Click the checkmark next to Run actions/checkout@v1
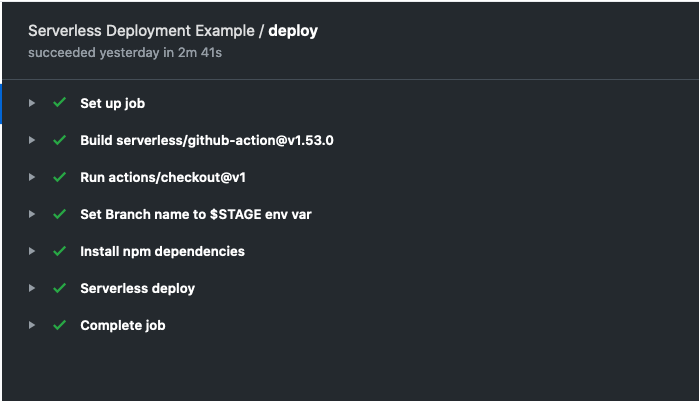699x401 pixels. pos(60,177)
